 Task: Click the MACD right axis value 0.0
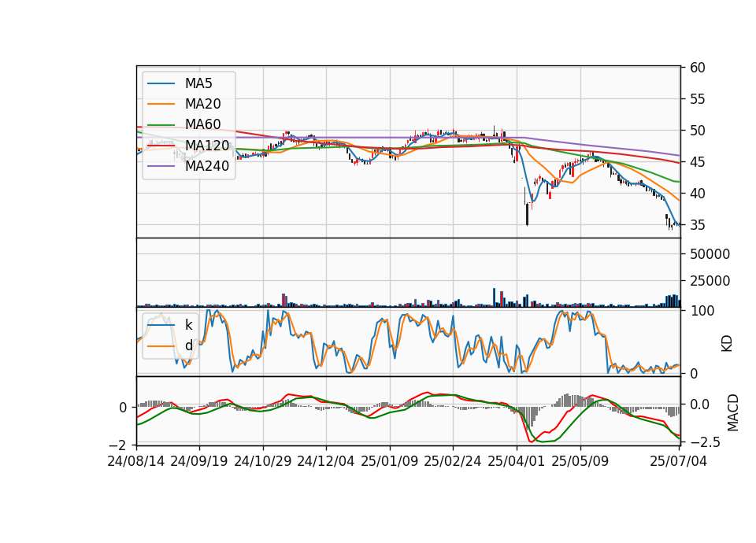699,404
